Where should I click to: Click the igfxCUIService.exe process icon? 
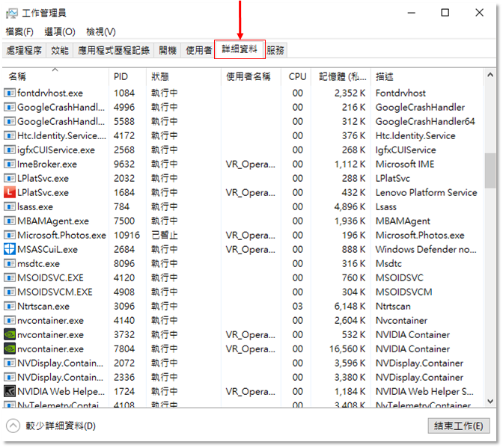(10, 150)
